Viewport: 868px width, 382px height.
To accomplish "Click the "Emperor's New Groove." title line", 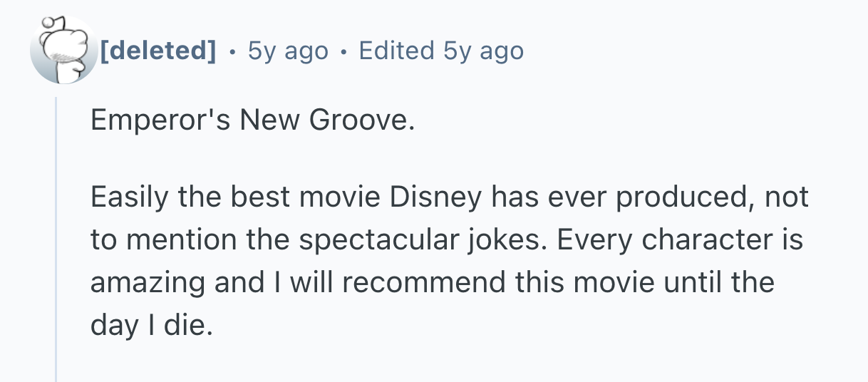I will click(x=252, y=120).
